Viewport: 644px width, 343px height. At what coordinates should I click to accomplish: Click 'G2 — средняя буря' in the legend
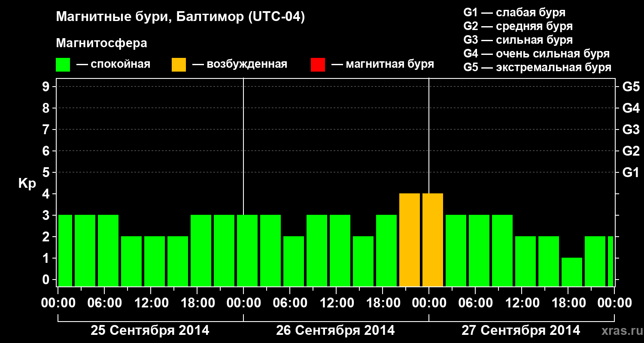[x=518, y=26]
